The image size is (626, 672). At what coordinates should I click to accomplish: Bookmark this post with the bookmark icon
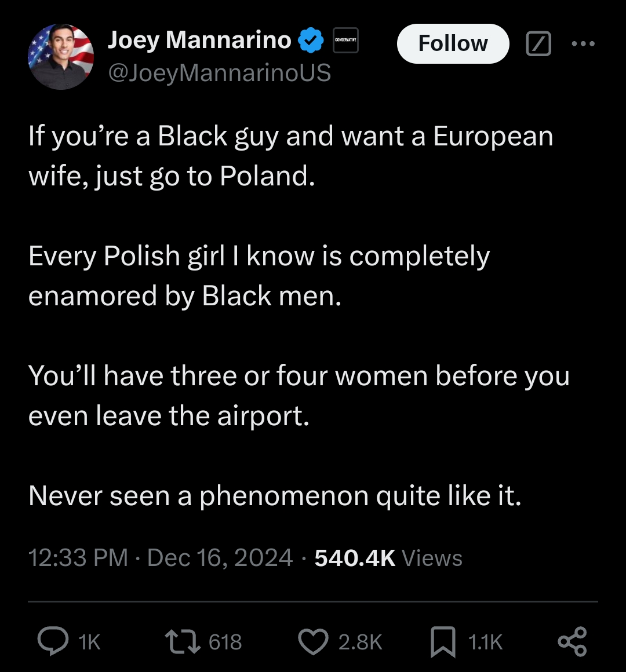pyautogui.click(x=443, y=642)
